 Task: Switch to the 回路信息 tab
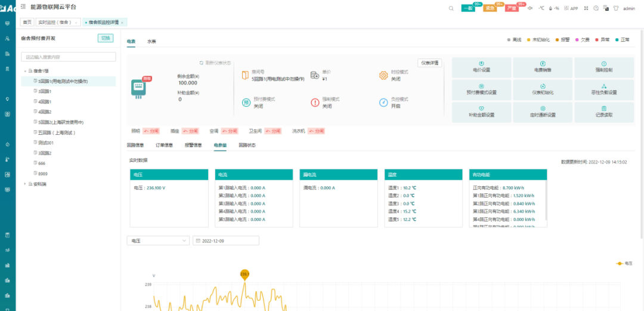135,145
